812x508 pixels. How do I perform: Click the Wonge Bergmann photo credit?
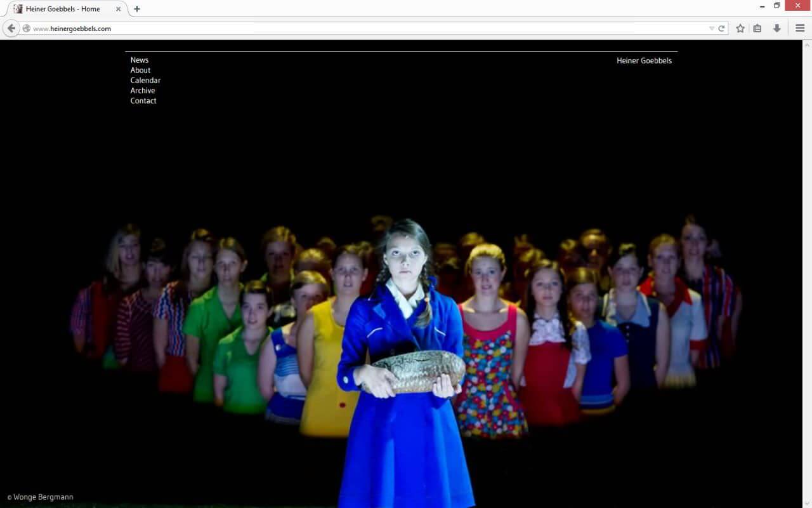(x=40, y=497)
